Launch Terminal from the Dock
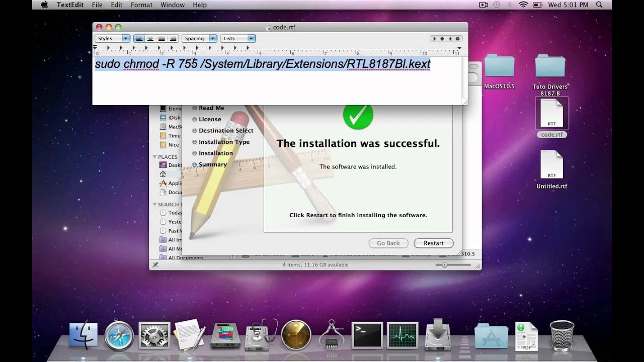The image size is (644, 362). (367, 335)
